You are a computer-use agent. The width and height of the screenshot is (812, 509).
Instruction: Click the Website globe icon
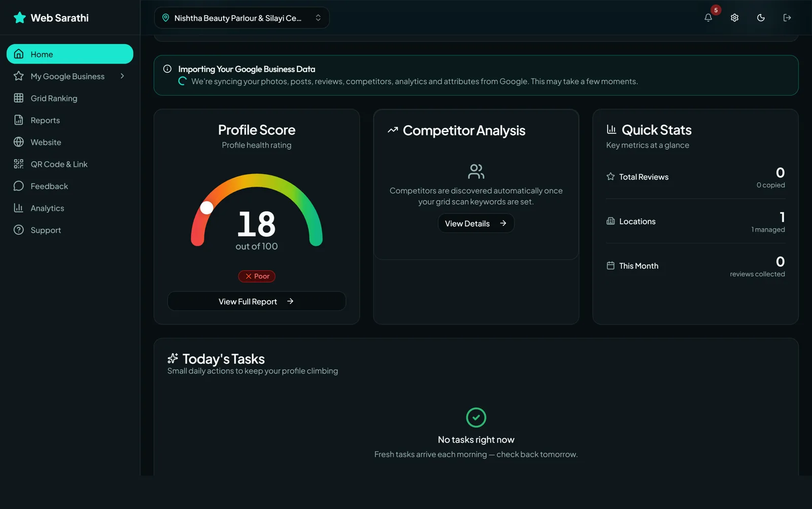pyautogui.click(x=19, y=142)
